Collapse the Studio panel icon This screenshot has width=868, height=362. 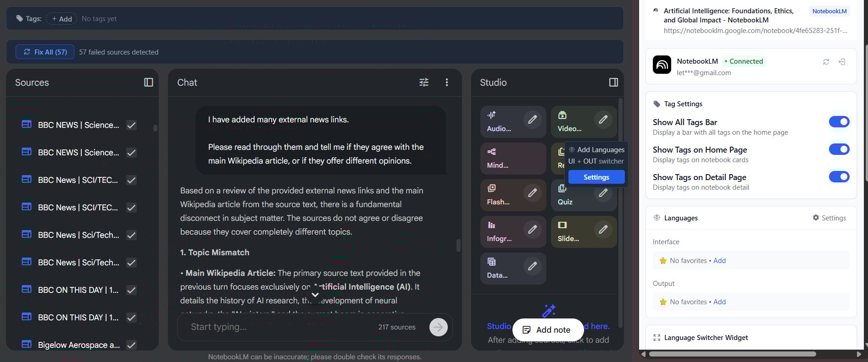[613, 82]
